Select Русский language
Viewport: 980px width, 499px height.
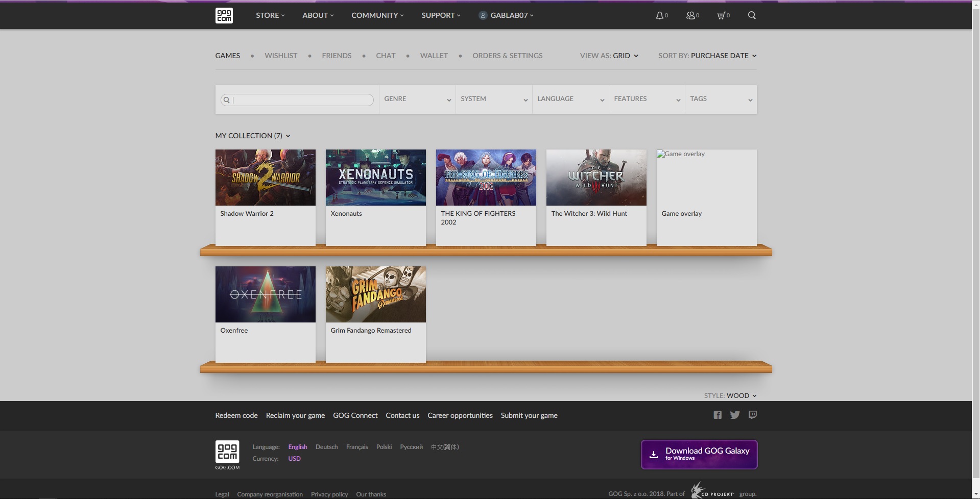pos(412,447)
